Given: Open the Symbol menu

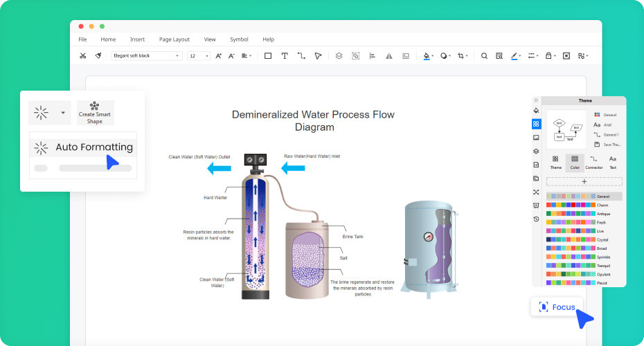Looking at the screenshot, I should (239, 39).
